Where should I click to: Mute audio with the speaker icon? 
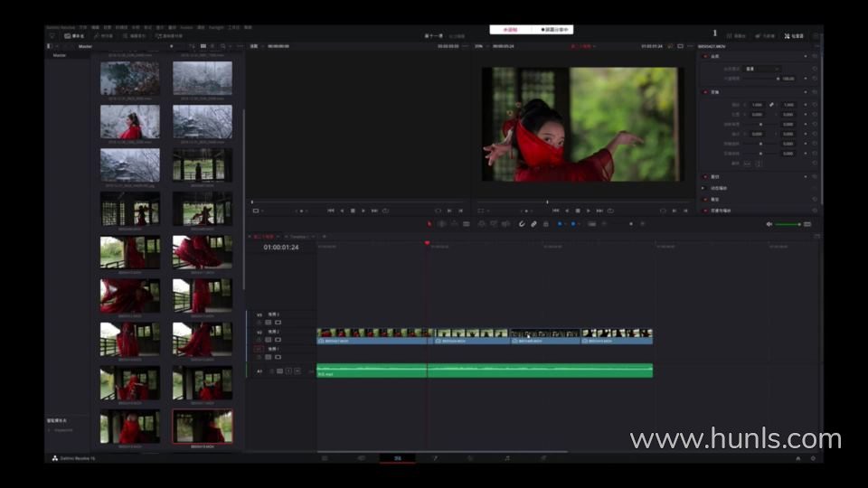click(769, 224)
